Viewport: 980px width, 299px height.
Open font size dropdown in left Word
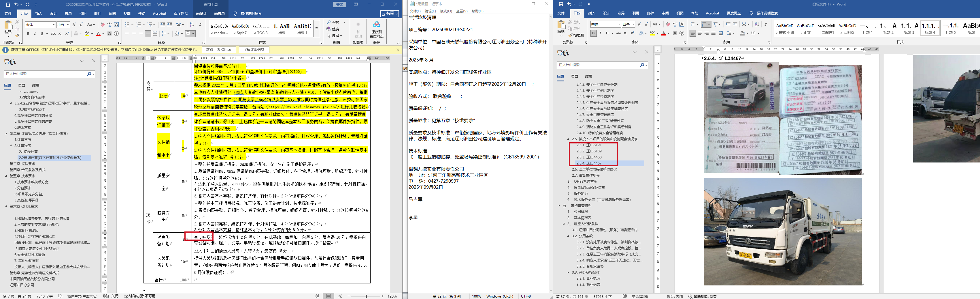pos(68,25)
